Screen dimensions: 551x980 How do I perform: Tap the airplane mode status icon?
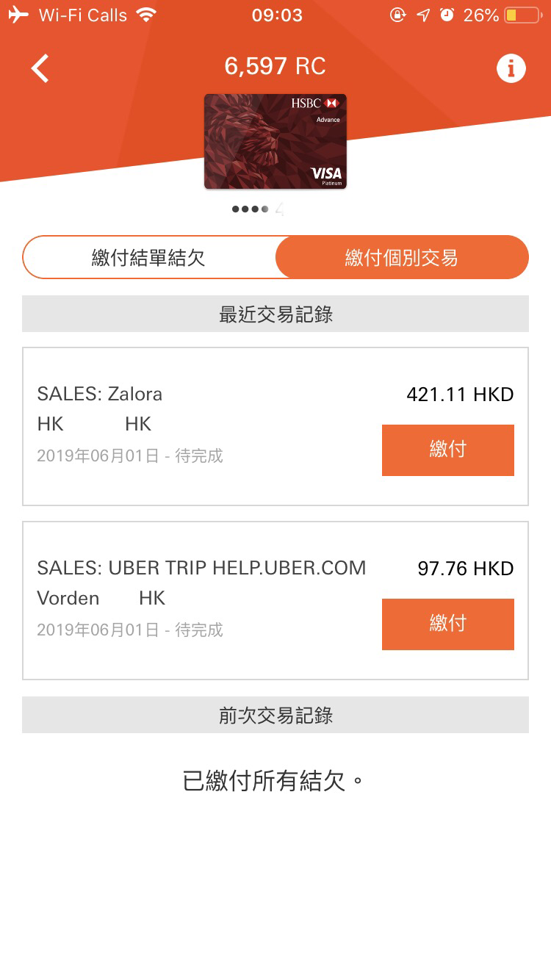pos(18,15)
